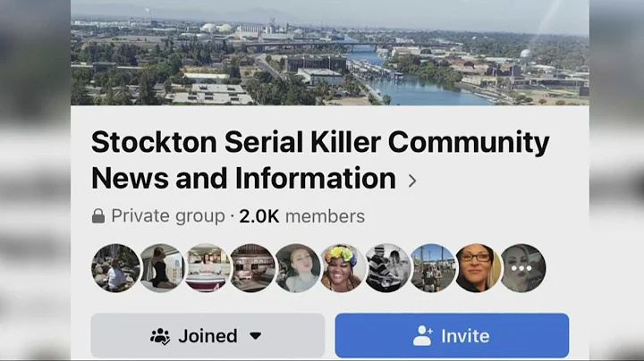This screenshot has height=361, width=644.
Task: View the 2.0K members list
Action: (302, 216)
